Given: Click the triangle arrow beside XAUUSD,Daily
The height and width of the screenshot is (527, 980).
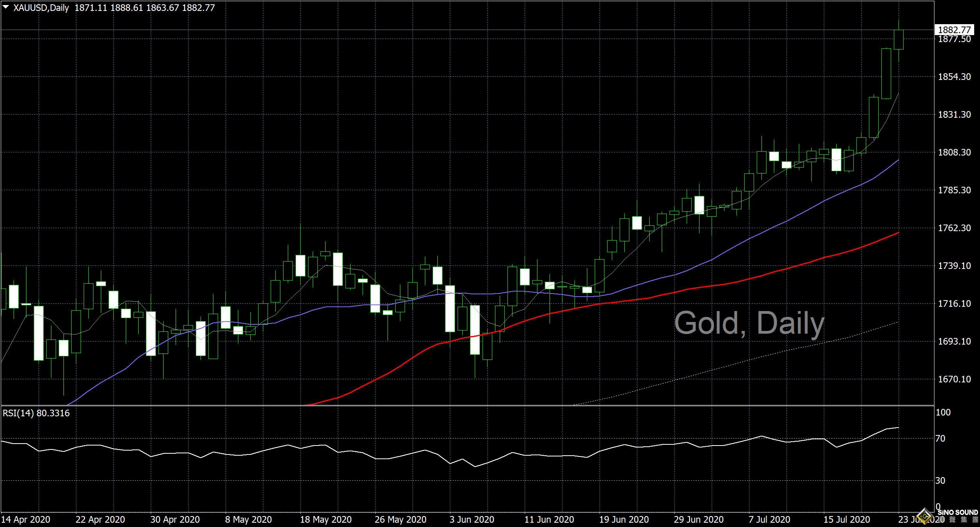Looking at the screenshot, I should pyautogui.click(x=6, y=7).
